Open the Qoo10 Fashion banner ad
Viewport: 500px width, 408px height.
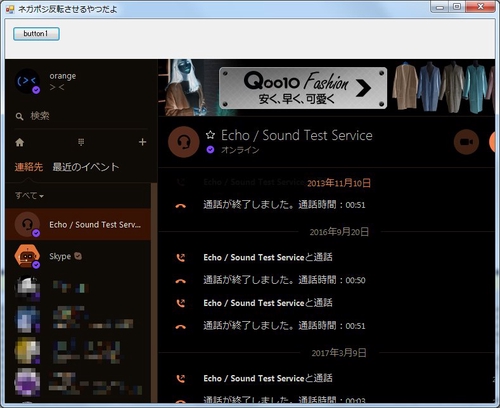[303, 88]
